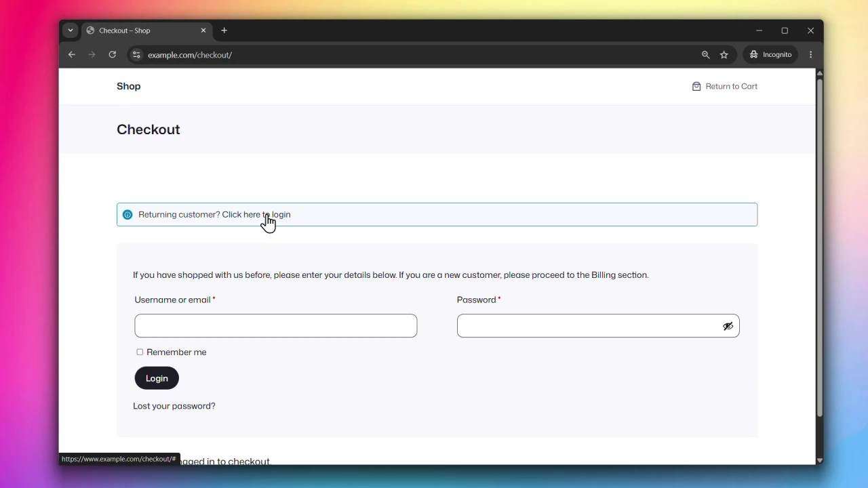This screenshot has width=868, height=488.
Task: Click 'Click here to login' link
Action: (x=256, y=215)
